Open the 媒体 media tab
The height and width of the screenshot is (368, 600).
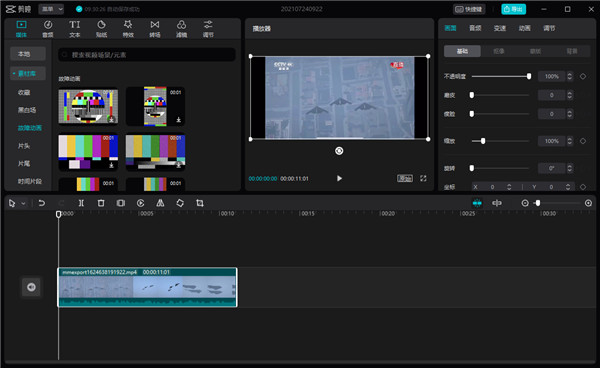pos(21,29)
